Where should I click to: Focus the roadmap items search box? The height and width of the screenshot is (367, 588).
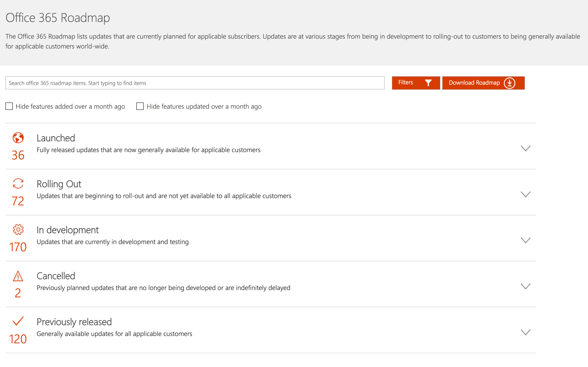click(195, 83)
